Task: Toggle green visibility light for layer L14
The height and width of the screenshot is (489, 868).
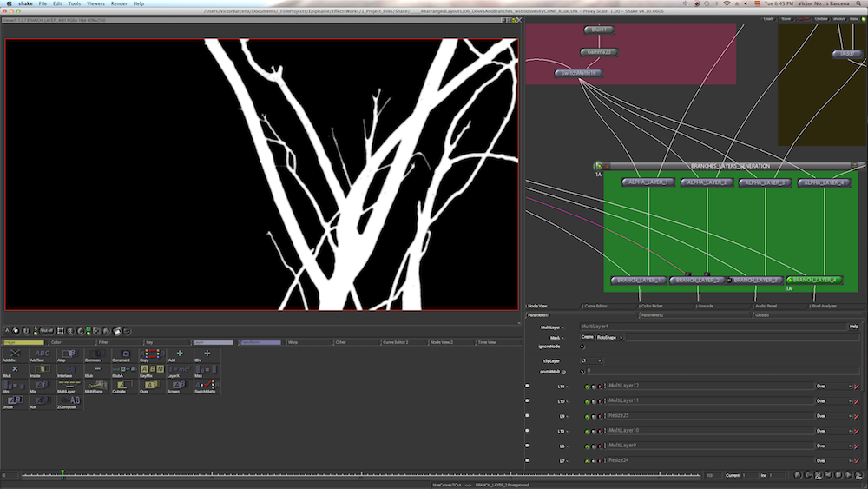Action: tap(587, 386)
